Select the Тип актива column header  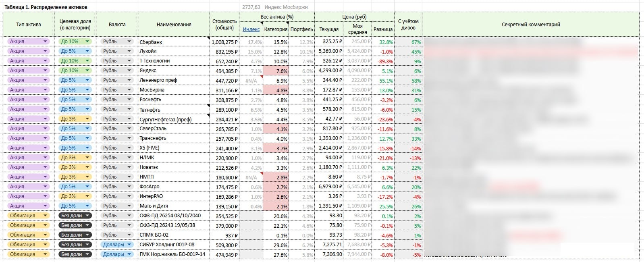(28, 24)
